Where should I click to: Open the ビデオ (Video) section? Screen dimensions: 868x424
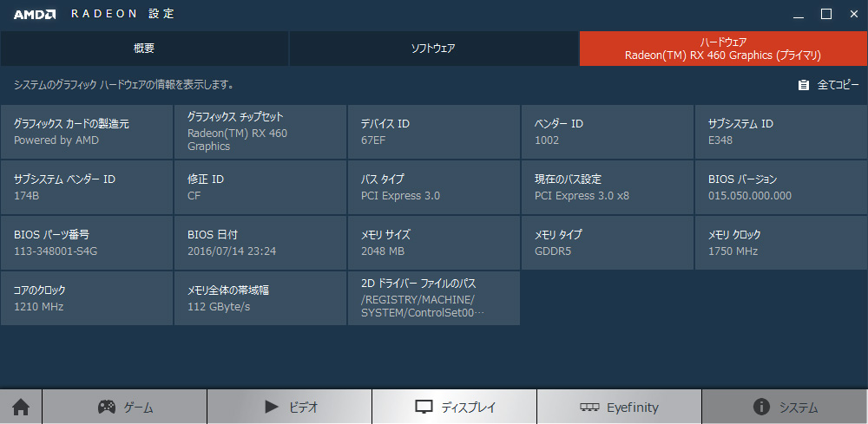point(290,408)
